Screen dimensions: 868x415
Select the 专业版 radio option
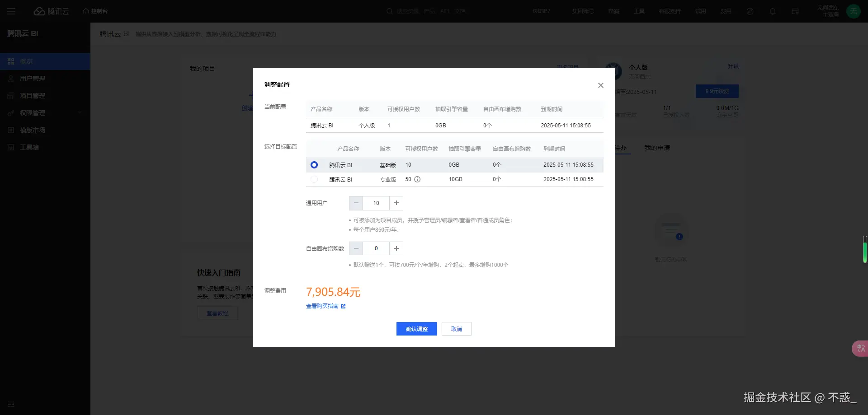[x=314, y=179]
